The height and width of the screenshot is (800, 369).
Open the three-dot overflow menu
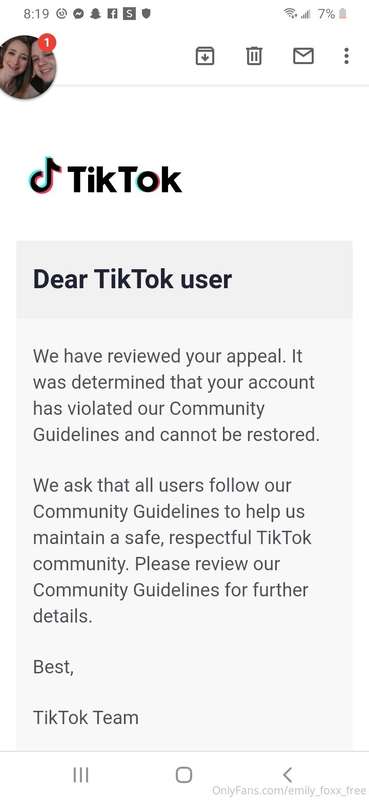347,56
